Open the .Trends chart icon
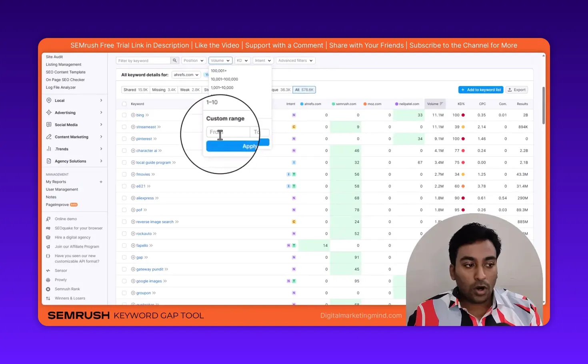The width and height of the screenshot is (588, 364). click(49, 149)
